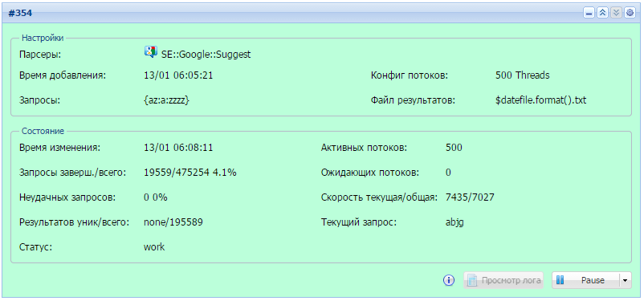The image size is (644, 301).
Task: Click the 13/01 06:05:21 added time
Action: 178,75
